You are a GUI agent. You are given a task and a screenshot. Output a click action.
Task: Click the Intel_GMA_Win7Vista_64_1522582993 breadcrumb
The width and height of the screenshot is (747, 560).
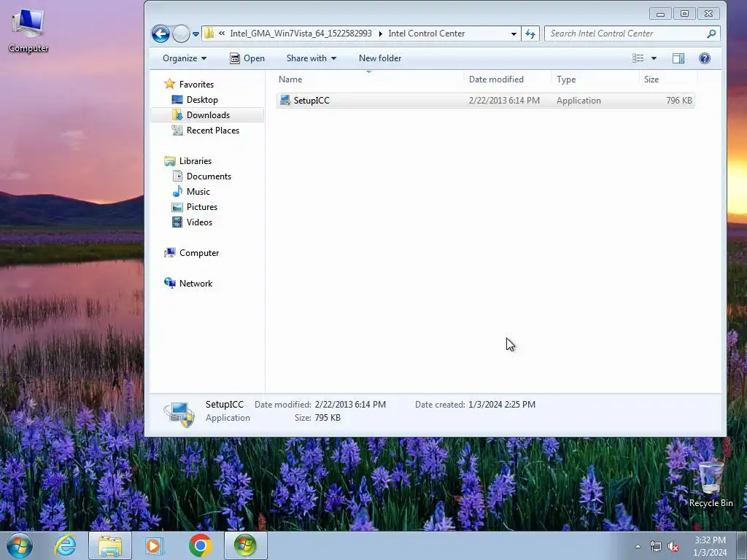[301, 34]
